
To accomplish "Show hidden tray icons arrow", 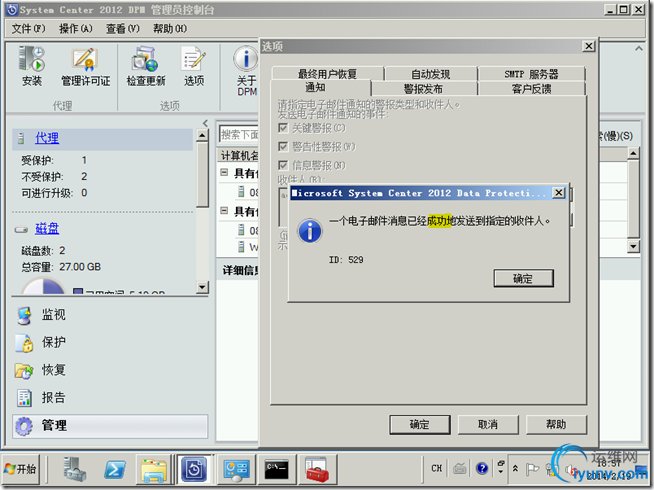I will [x=515, y=468].
